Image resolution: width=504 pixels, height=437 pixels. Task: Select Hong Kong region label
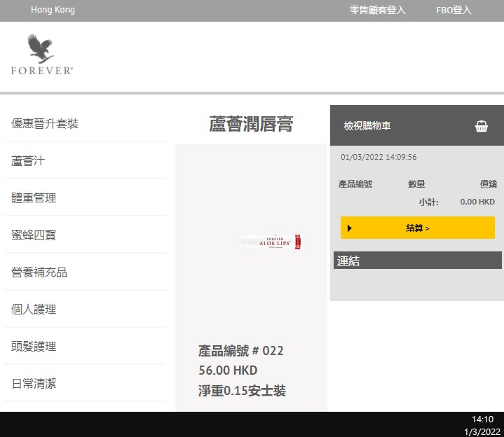coord(53,10)
